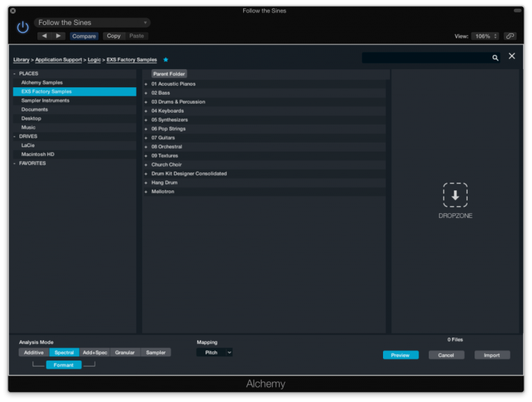The image size is (532, 402).
Task: Expand the 05 Synthesizers folder
Action: pos(146,120)
